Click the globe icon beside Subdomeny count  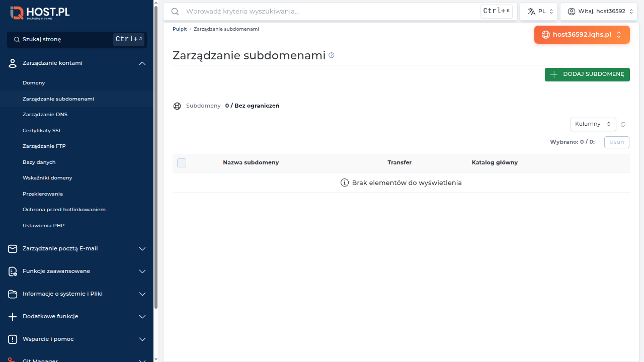pyautogui.click(x=177, y=106)
